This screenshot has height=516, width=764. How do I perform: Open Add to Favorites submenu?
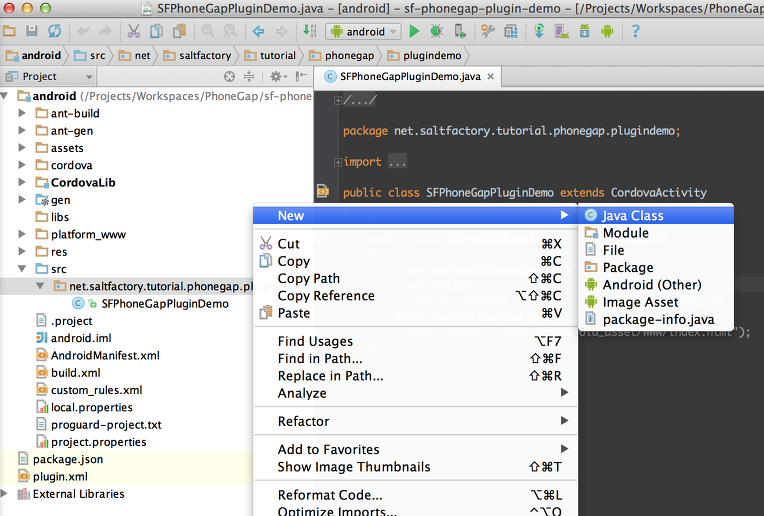[415, 449]
